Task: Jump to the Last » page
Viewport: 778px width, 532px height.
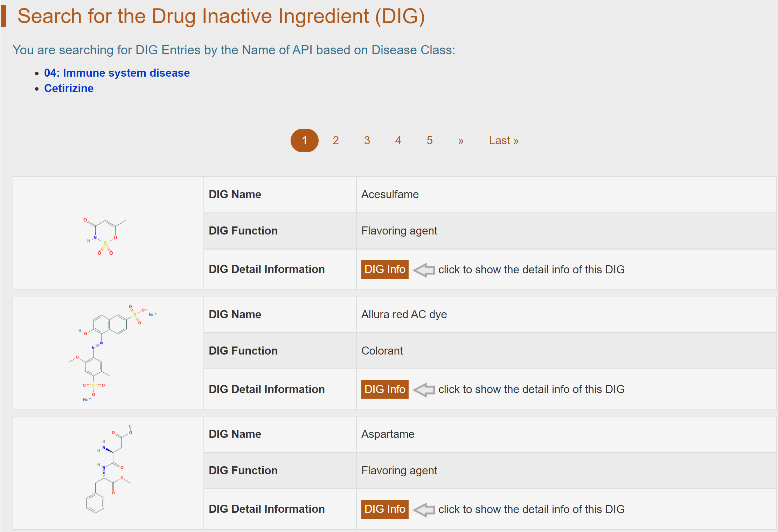Action: [503, 140]
